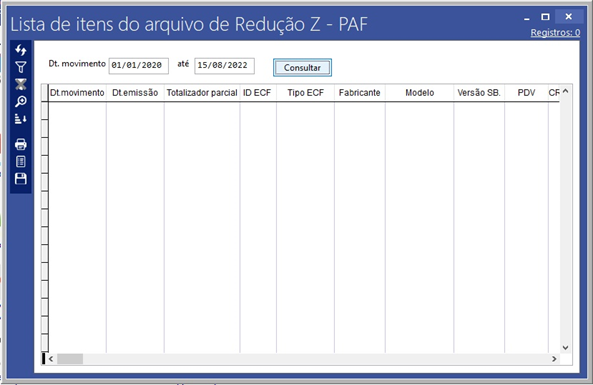Open the filter funnel tool
Image resolution: width=593 pixels, height=385 pixels.
[21, 67]
